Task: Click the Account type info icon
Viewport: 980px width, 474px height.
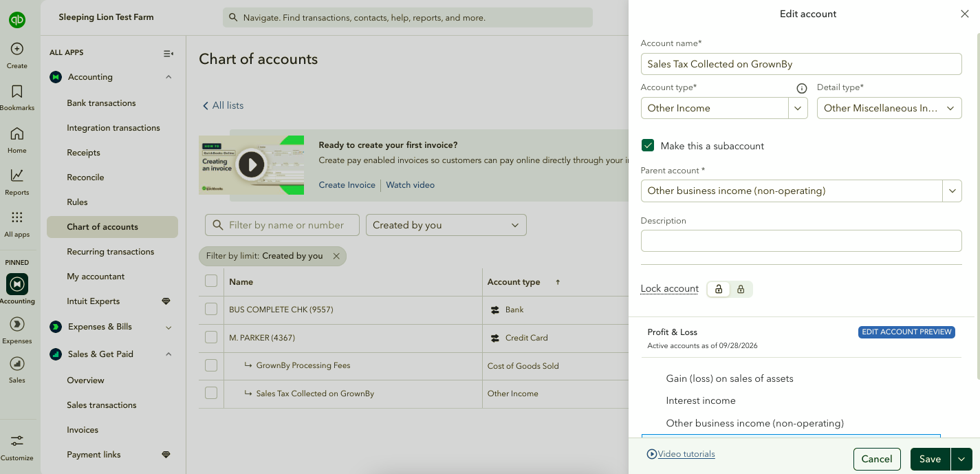Action: [801, 88]
